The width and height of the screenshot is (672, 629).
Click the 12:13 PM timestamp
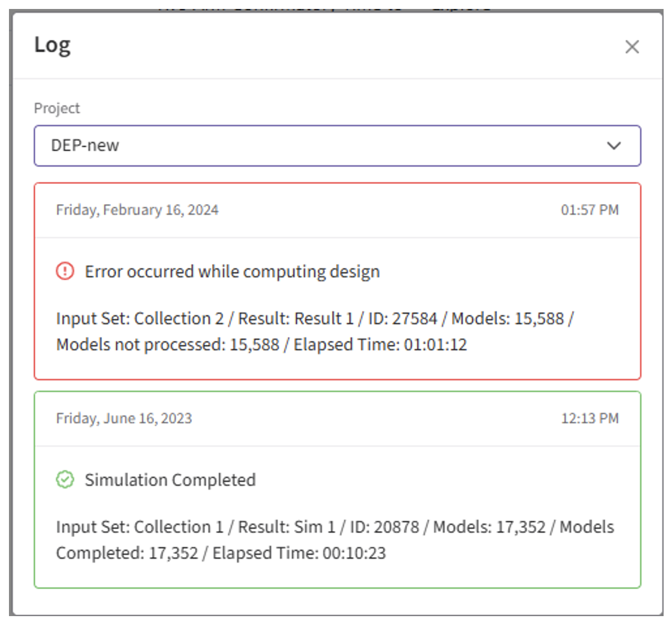[590, 418]
